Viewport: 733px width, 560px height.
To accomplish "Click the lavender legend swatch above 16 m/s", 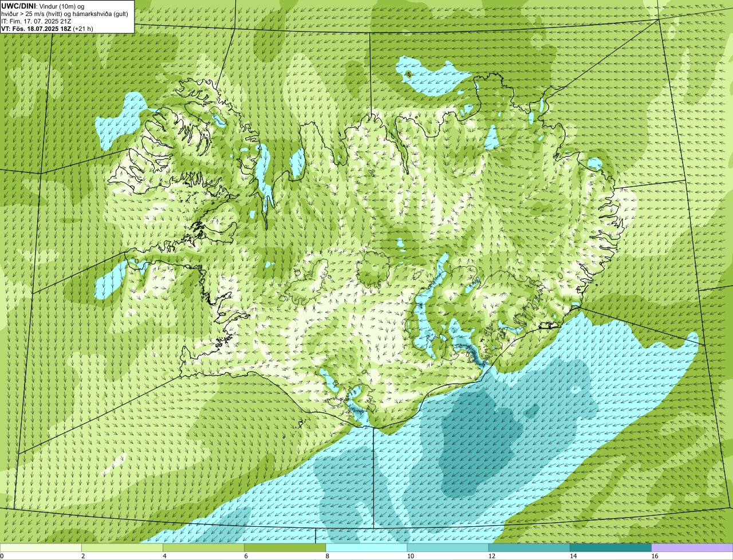I will tap(692, 547).
